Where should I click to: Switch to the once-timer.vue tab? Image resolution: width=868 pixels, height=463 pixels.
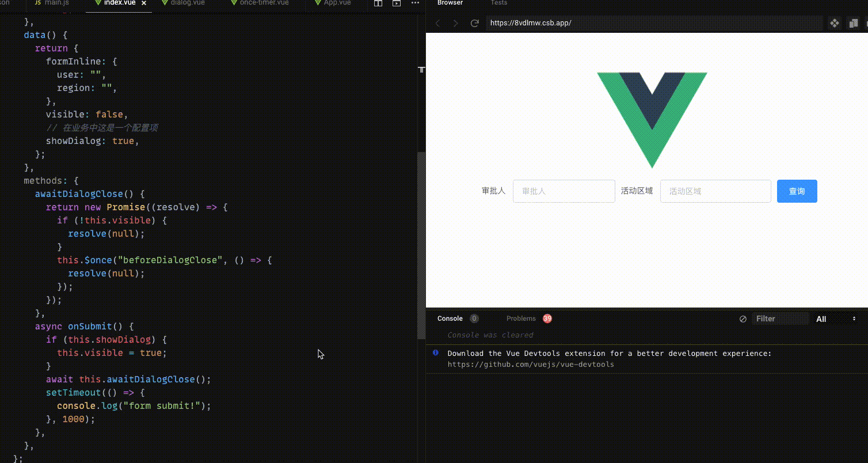[260, 3]
